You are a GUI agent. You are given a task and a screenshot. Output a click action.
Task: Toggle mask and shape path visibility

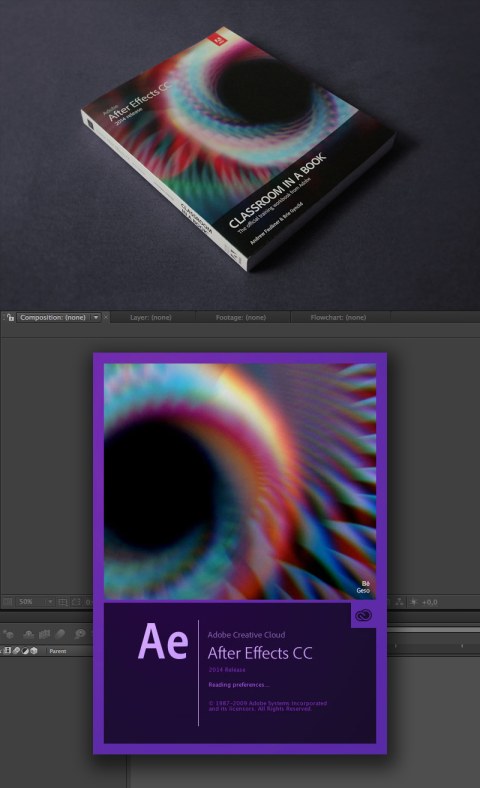coord(76,602)
